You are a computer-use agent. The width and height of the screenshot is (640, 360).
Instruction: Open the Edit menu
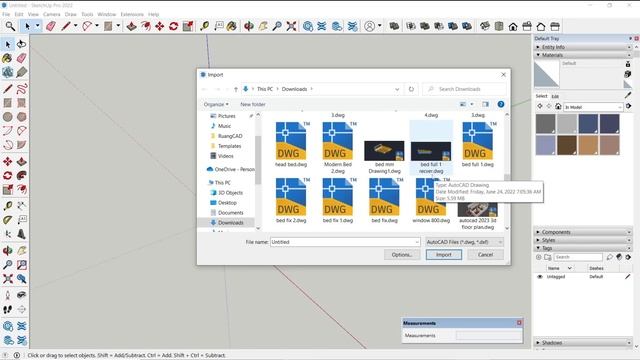pos(19,14)
